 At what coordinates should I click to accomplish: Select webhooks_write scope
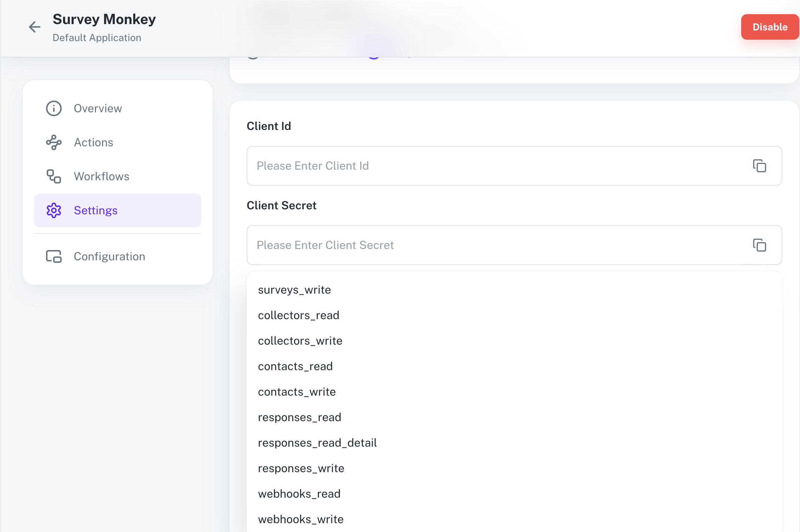point(300,519)
